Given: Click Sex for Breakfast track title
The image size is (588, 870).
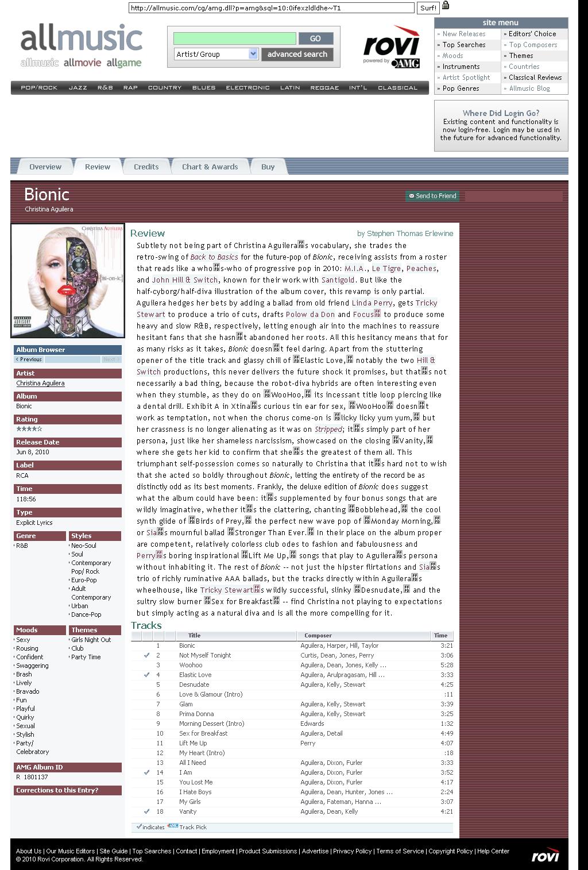Looking at the screenshot, I should click(x=203, y=733).
